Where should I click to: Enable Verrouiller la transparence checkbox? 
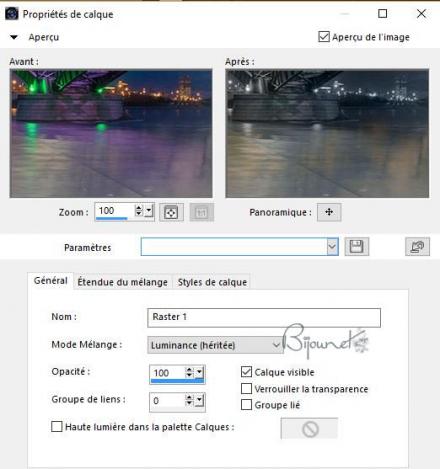(x=246, y=388)
